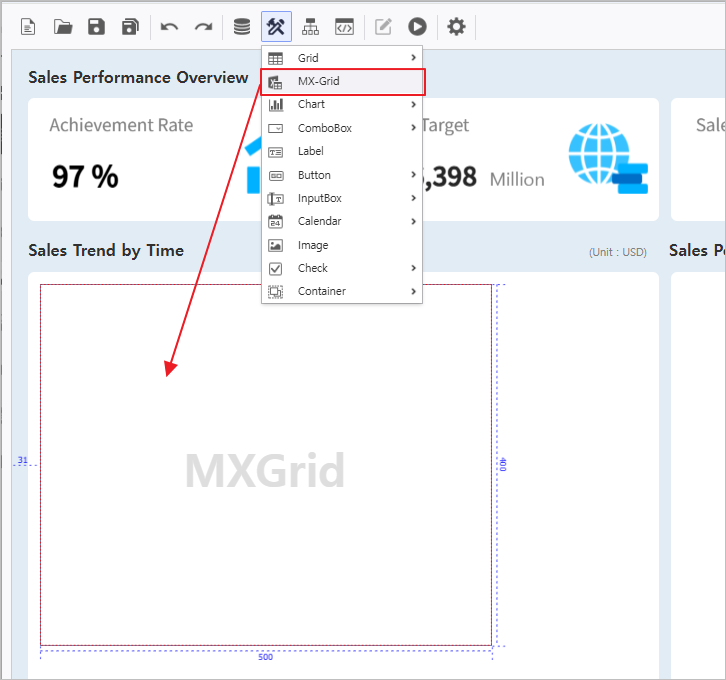Image resolution: width=726 pixels, height=680 pixels.
Task: Click the Save All icon
Action: point(130,27)
